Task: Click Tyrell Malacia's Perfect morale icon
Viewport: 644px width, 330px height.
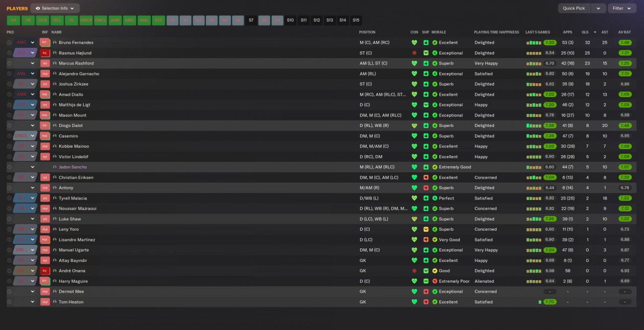Action: [x=435, y=198]
